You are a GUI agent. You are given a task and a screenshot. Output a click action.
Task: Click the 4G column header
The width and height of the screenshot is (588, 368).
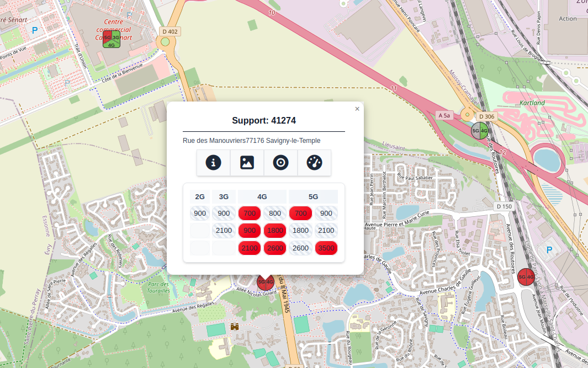[x=262, y=196]
